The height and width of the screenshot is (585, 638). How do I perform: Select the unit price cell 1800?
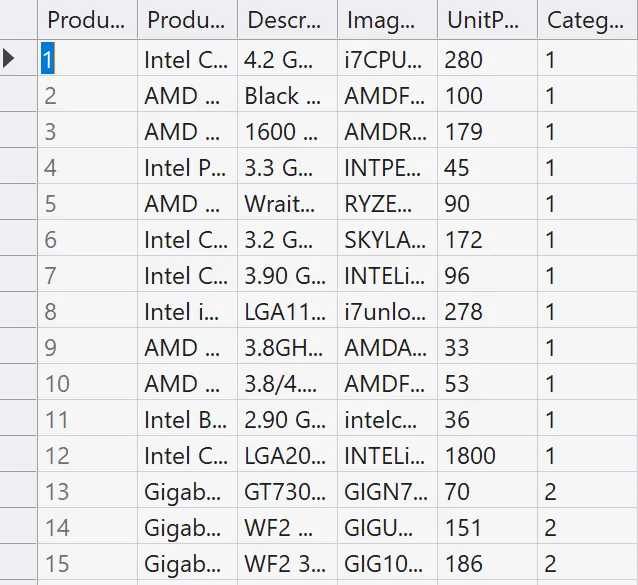486,456
